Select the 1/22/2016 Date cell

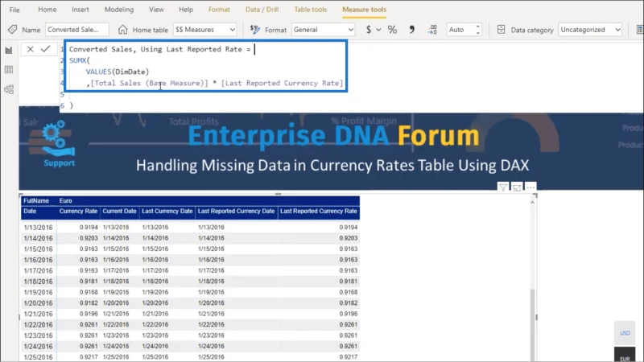click(x=38, y=325)
